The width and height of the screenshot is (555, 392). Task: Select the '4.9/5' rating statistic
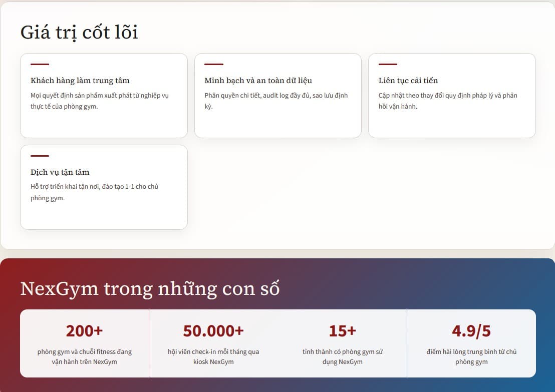(471, 331)
